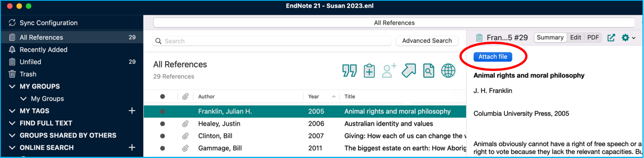Open the Trash folder

coord(28,74)
